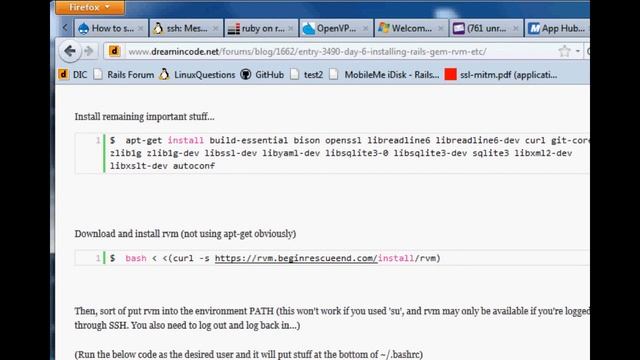Viewport: 640px width, 360px height.
Task: Click the dreamincode site favicon in address bar
Action: [114, 51]
